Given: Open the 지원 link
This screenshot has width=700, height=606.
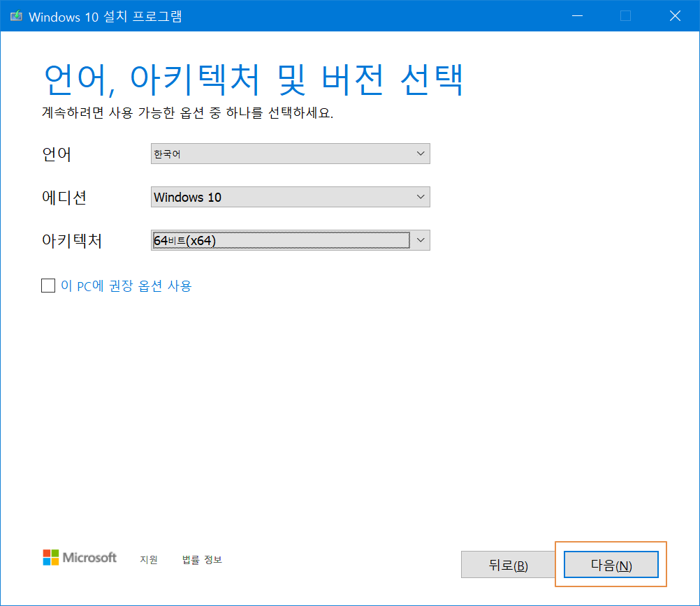Looking at the screenshot, I should [x=149, y=560].
